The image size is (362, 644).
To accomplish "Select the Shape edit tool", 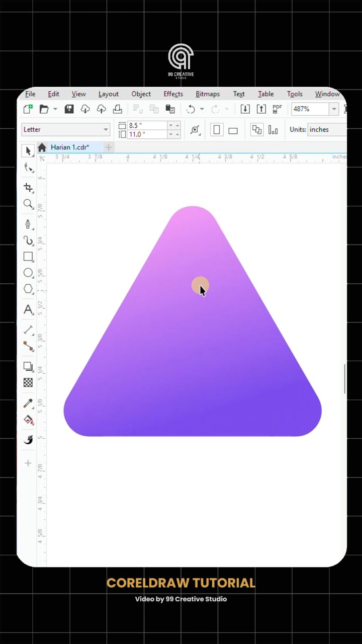I will (x=28, y=168).
